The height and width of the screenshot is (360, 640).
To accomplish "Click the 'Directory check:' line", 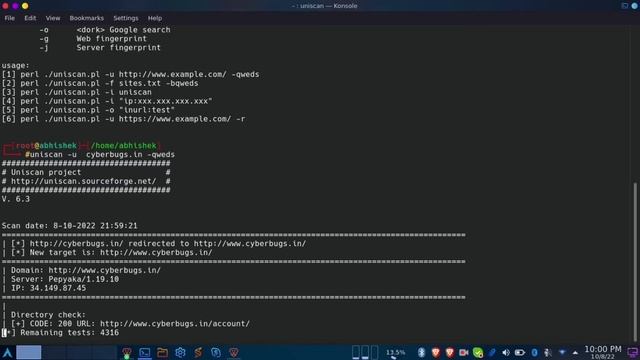I will (x=49, y=315).
